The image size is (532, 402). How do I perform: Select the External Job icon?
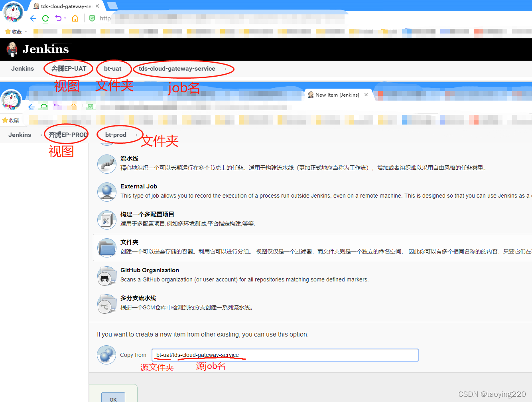coord(107,192)
